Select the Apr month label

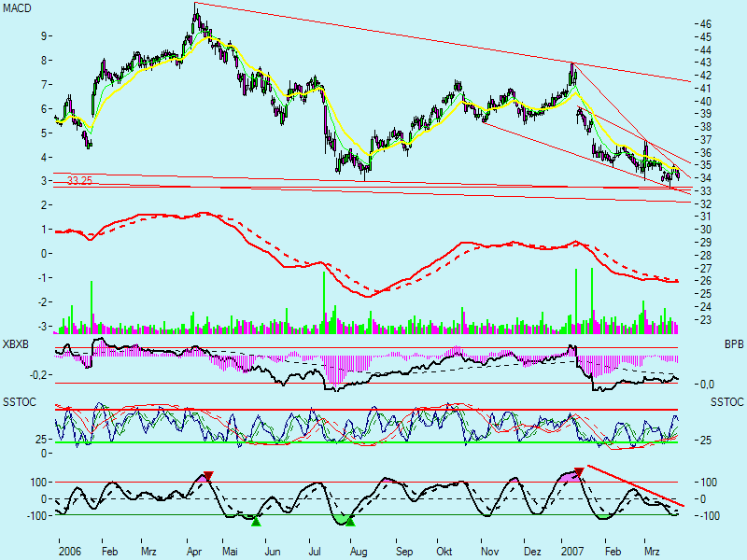point(194,552)
